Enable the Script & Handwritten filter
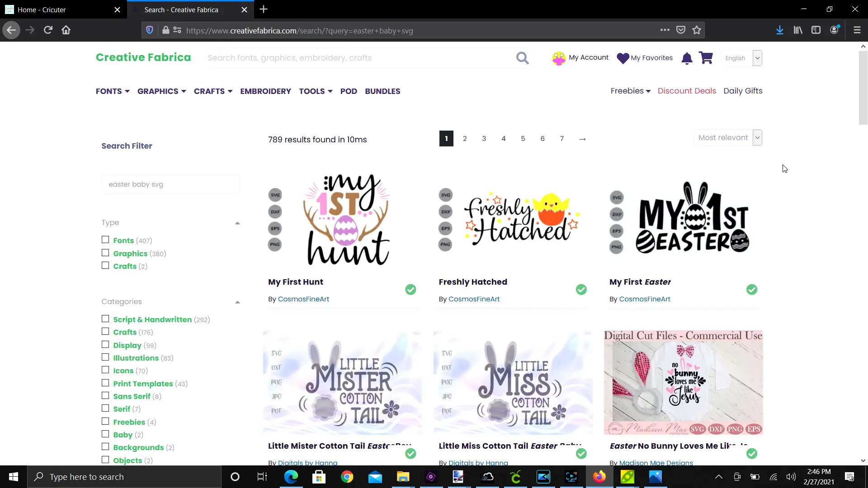 click(105, 319)
